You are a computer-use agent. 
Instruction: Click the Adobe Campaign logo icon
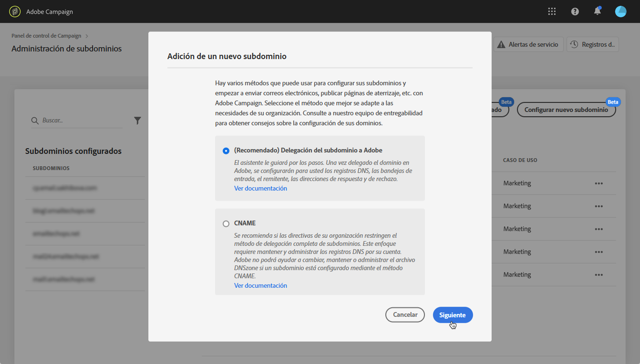pos(15,11)
